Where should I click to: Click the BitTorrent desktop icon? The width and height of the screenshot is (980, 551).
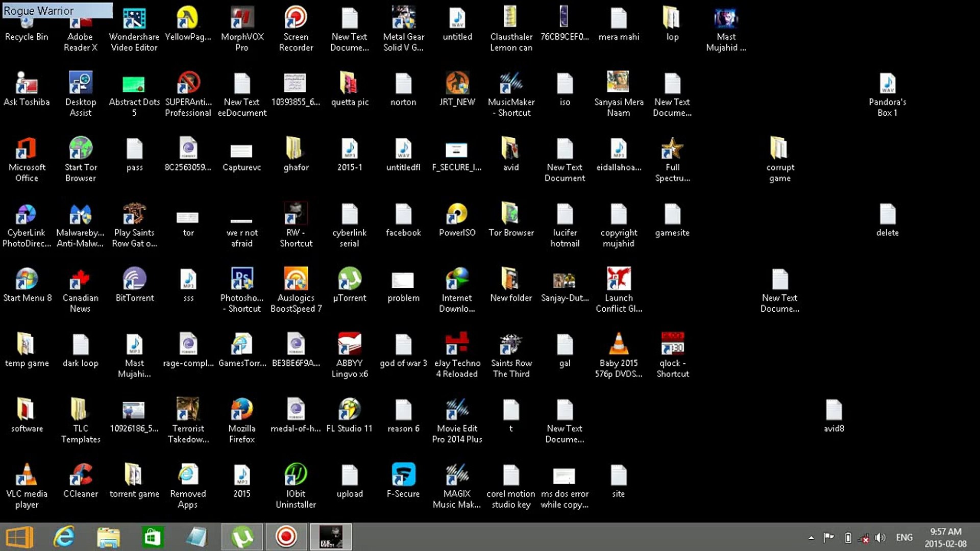pos(134,286)
